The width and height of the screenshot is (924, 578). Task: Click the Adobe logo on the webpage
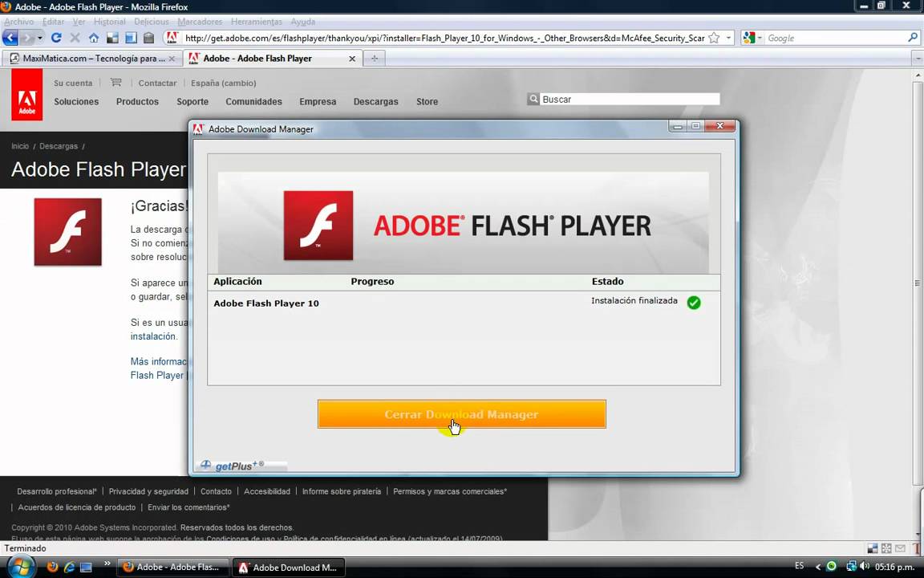[26, 95]
